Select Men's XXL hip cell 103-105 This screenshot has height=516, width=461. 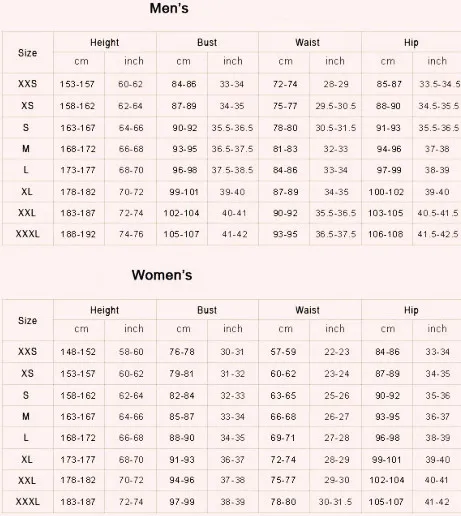(386, 213)
